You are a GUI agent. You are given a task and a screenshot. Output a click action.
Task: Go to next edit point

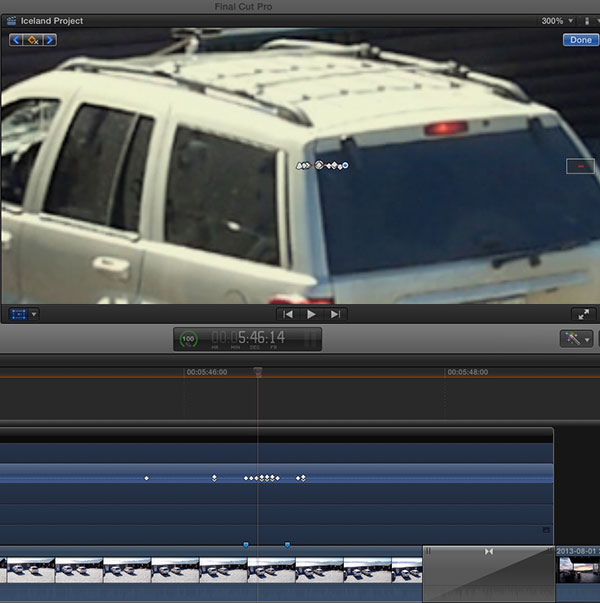[335, 314]
